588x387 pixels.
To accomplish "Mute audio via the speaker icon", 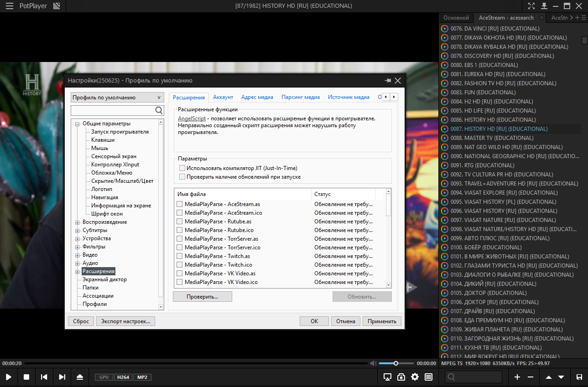I will (x=374, y=363).
